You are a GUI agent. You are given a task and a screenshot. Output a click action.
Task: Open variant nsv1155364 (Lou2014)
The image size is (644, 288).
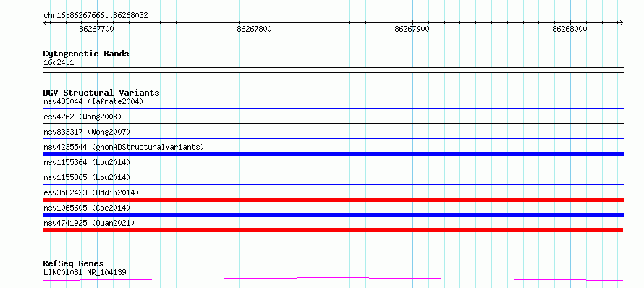[x=87, y=162]
